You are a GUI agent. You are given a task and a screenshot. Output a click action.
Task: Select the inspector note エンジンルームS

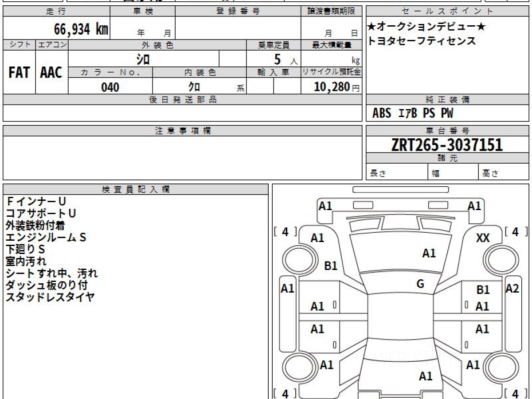tap(46, 237)
